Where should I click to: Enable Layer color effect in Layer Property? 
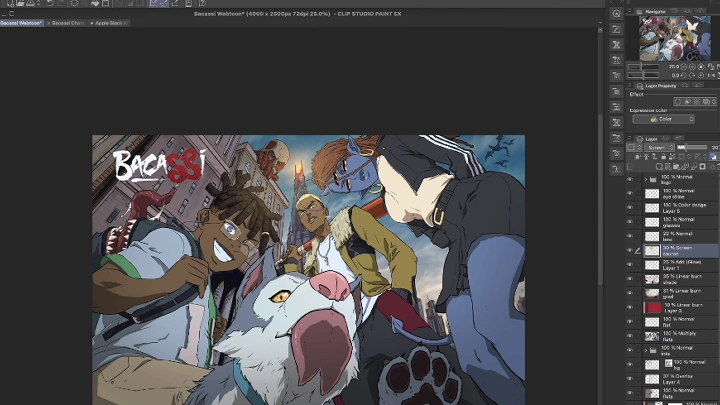tap(706, 102)
